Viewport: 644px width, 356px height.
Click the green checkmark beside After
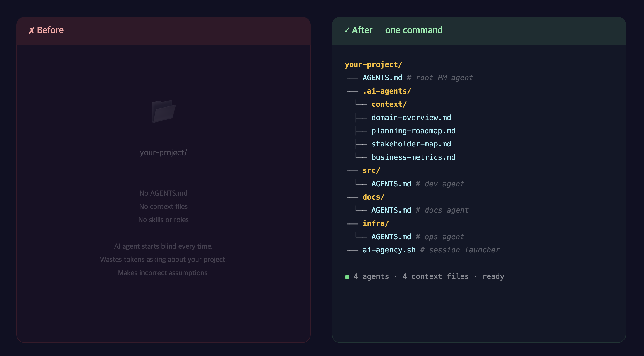pyautogui.click(x=347, y=30)
